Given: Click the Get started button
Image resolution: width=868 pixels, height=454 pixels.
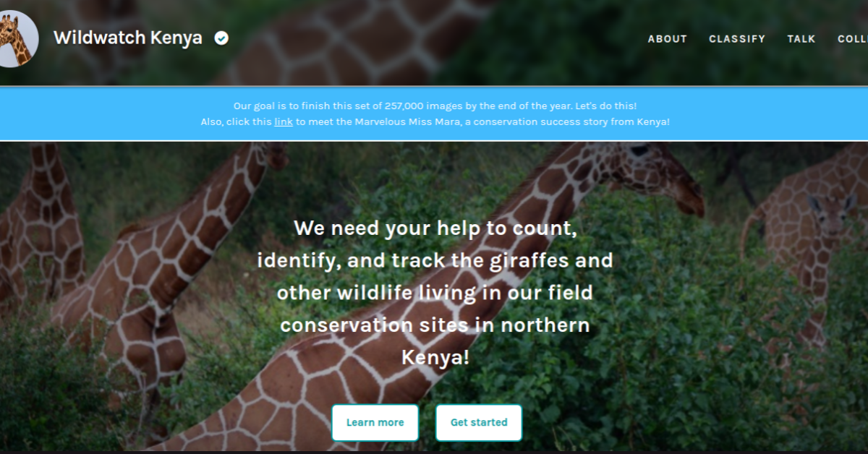Looking at the screenshot, I should (479, 422).
